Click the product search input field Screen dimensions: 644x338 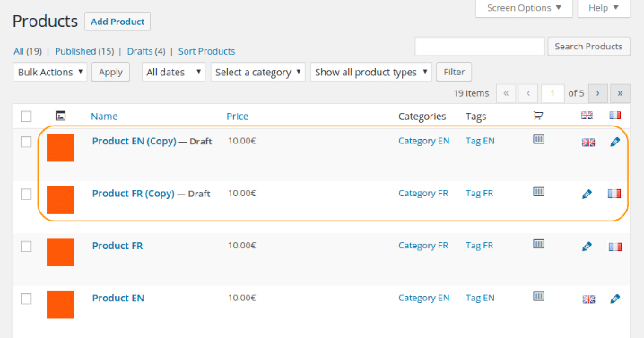point(480,46)
